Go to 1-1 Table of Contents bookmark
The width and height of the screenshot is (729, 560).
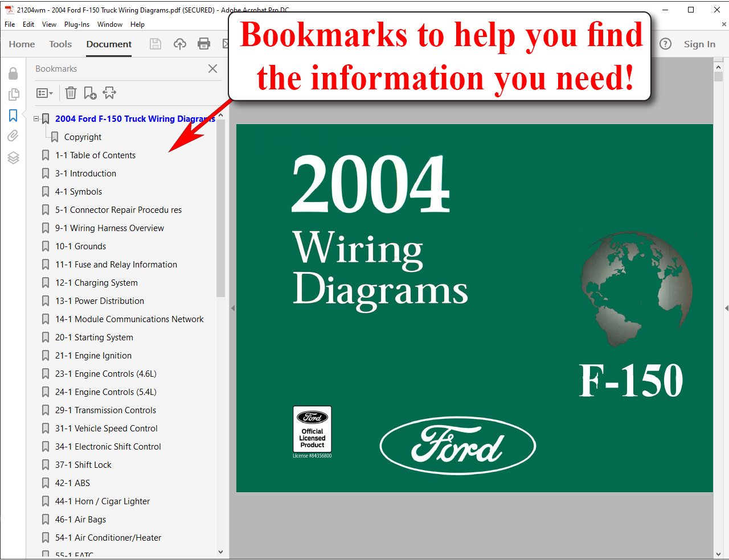click(95, 155)
